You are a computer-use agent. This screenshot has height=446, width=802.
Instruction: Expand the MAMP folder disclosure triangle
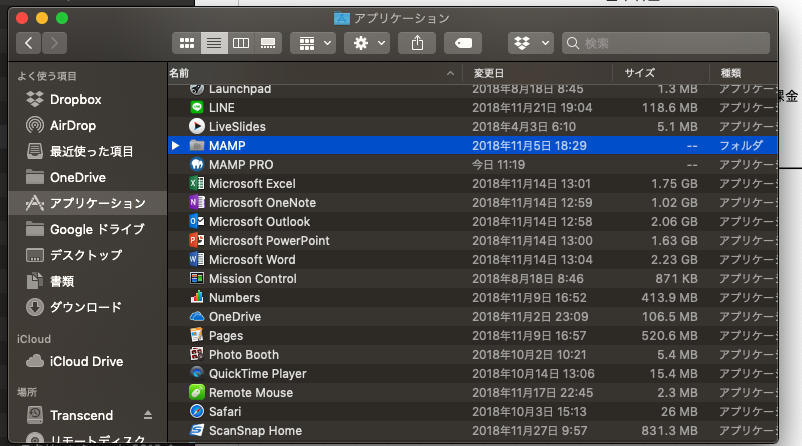pos(175,146)
